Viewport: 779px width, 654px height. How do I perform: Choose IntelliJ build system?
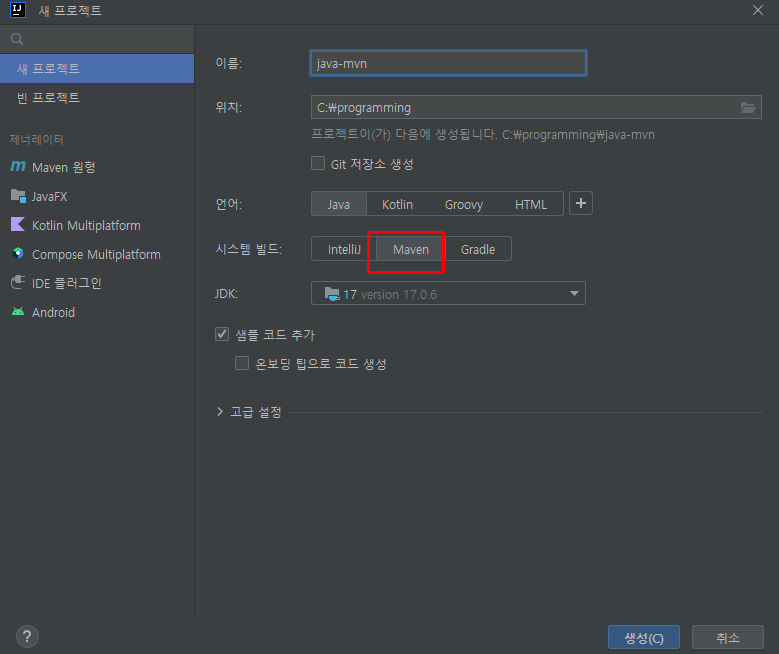pos(344,249)
